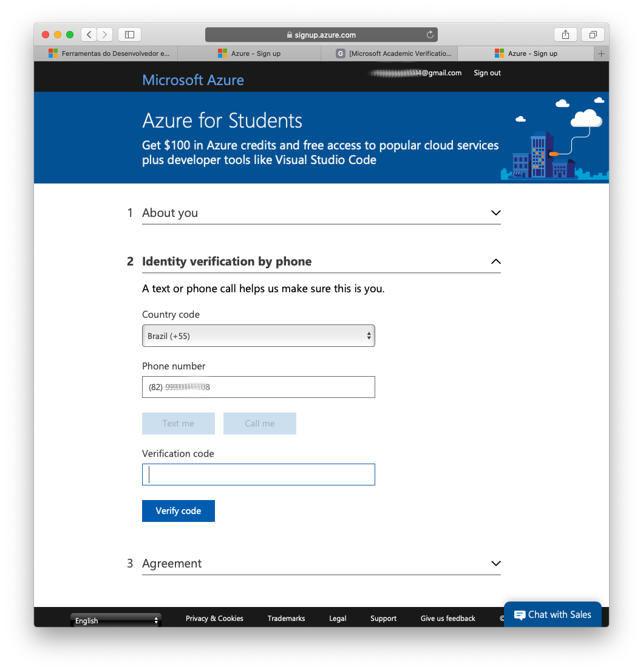Click the signup.azure.com address bar
Viewport: 643px width, 672px height.
coord(321,35)
